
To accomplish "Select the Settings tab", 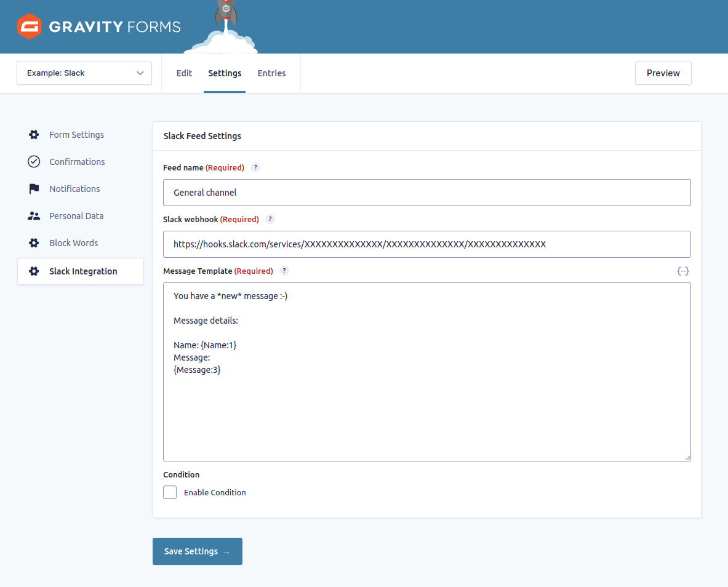I will (x=225, y=73).
